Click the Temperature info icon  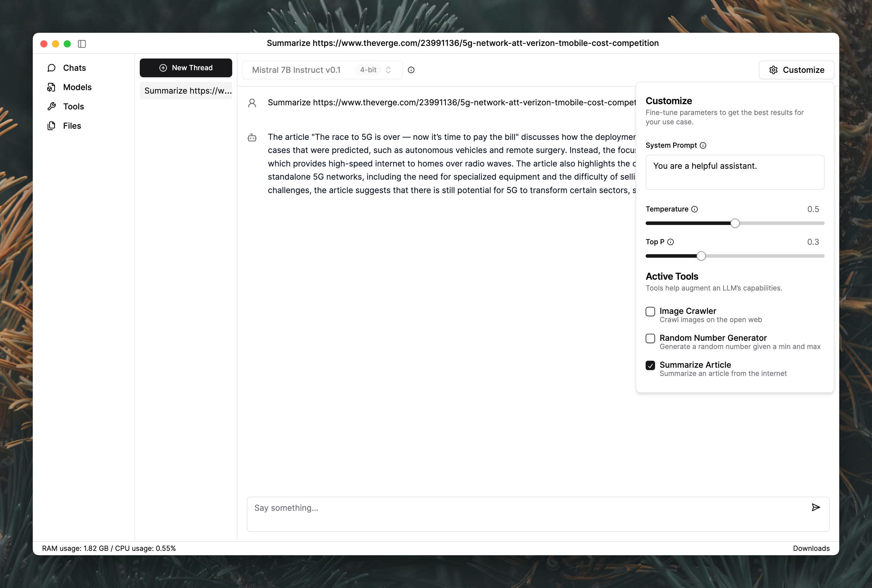[x=694, y=209]
